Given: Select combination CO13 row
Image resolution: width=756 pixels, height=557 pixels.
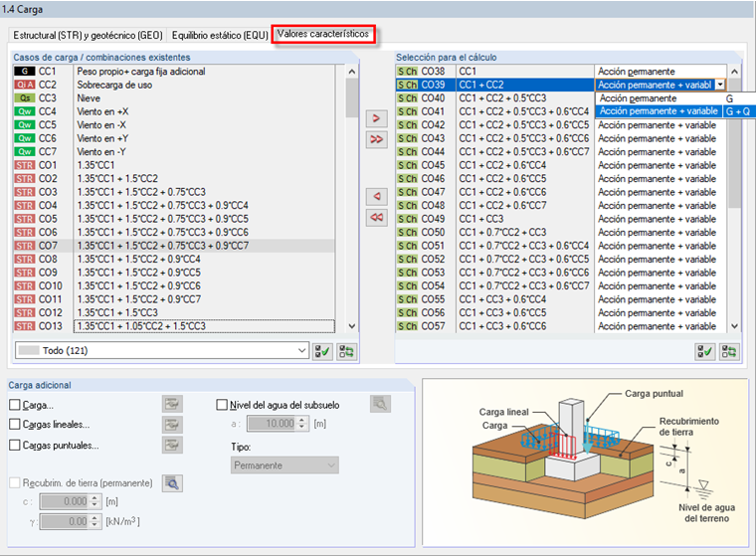Looking at the screenshot, I should point(173,326).
